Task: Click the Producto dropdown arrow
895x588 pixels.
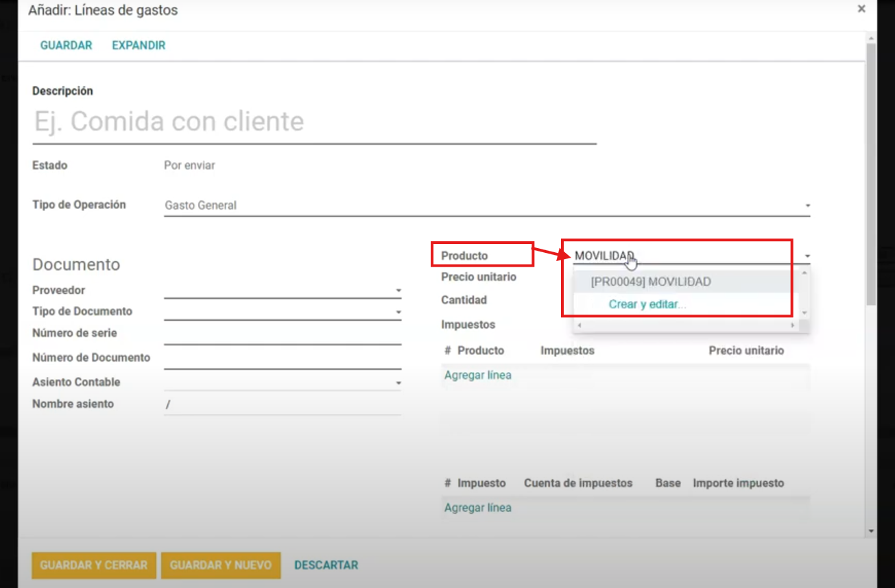Action: point(807,256)
